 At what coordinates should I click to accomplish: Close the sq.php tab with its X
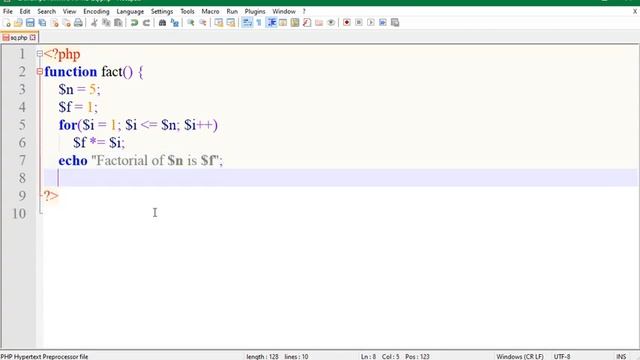coord(33,38)
